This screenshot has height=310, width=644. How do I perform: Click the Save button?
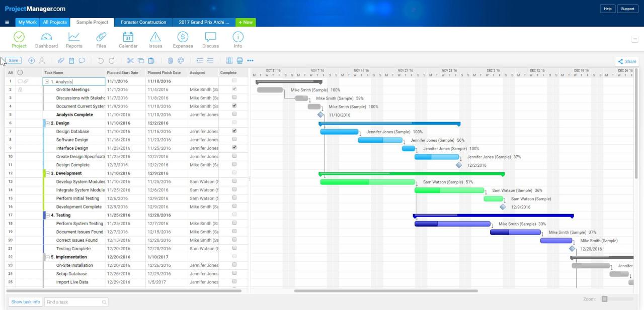tap(13, 60)
